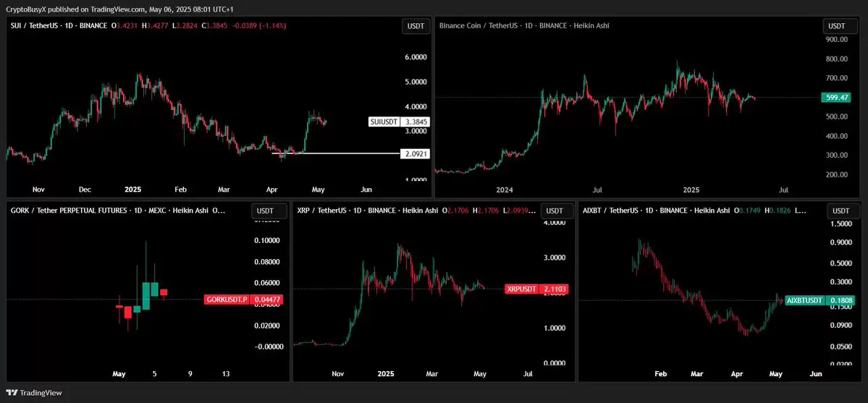The width and height of the screenshot is (868, 403).
Task: Select the AIXBTUSDT 0.1808 price label
Action: tap(820, 300)
